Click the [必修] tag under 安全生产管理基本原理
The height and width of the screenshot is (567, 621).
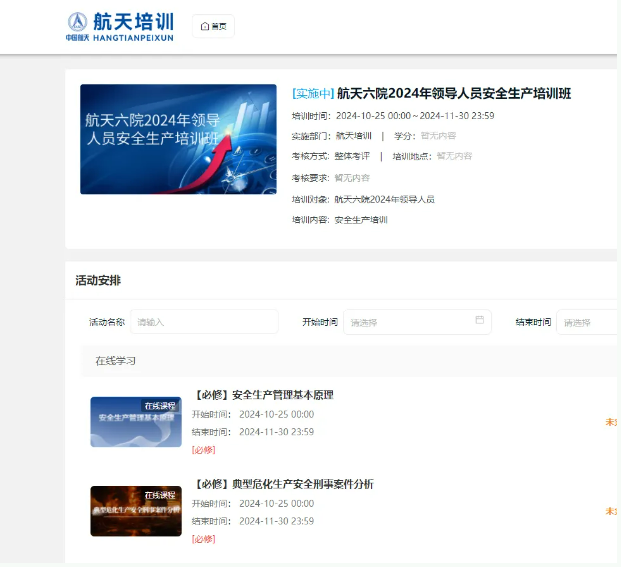(204, 450)
